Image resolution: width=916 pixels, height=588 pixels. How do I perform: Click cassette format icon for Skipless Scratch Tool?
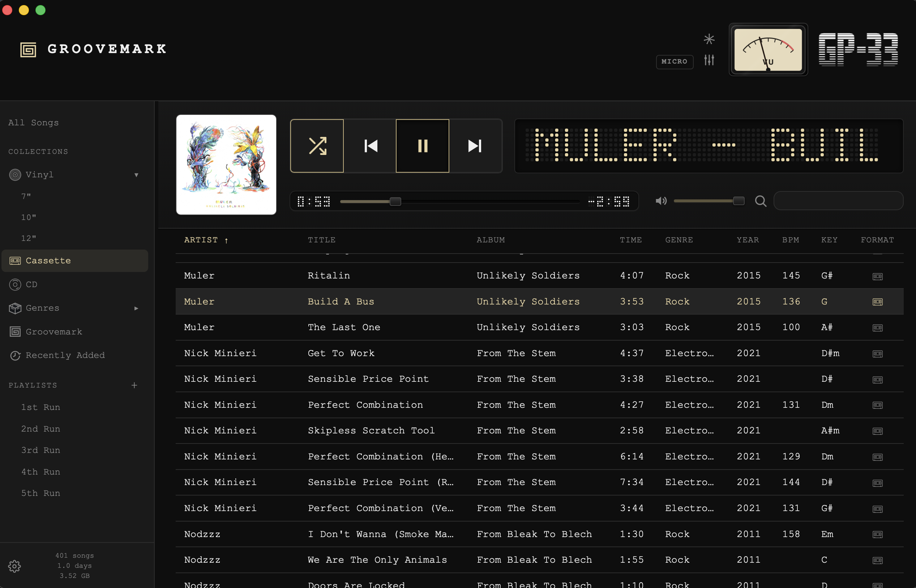coord(877,431)
